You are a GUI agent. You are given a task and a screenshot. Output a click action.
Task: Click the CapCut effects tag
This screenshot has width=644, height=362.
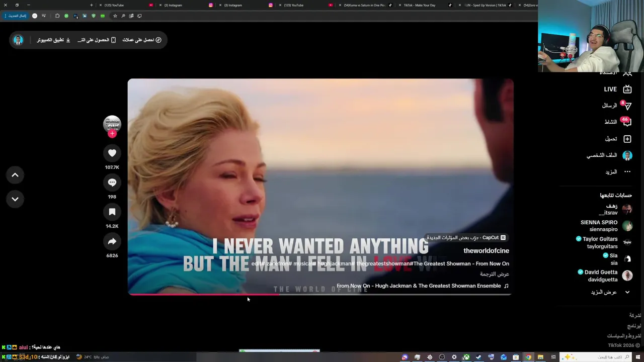point(466,237)
